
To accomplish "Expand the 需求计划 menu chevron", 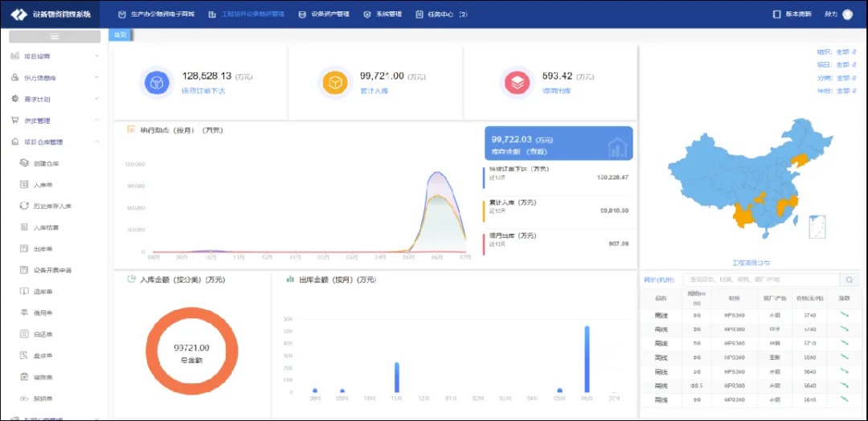I will click(x=97, y=99).
